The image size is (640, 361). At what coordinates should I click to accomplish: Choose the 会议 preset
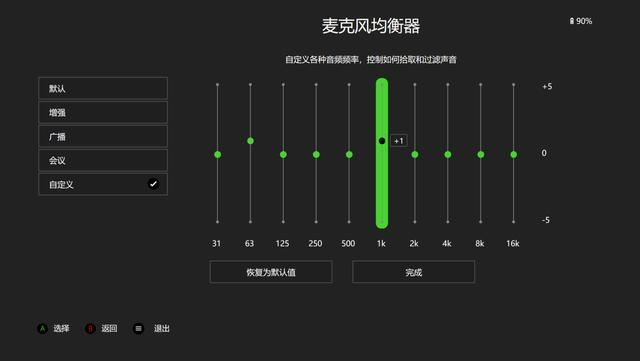103,160
